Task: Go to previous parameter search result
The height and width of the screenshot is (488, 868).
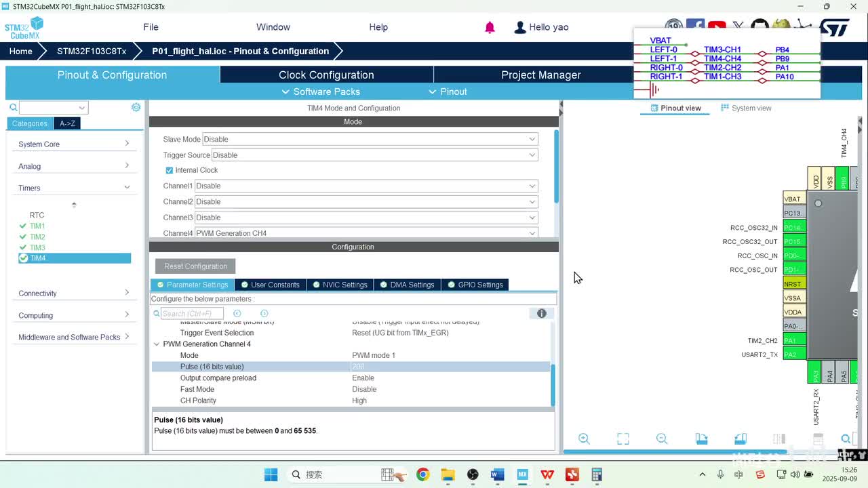Action: tap(237, 313)
